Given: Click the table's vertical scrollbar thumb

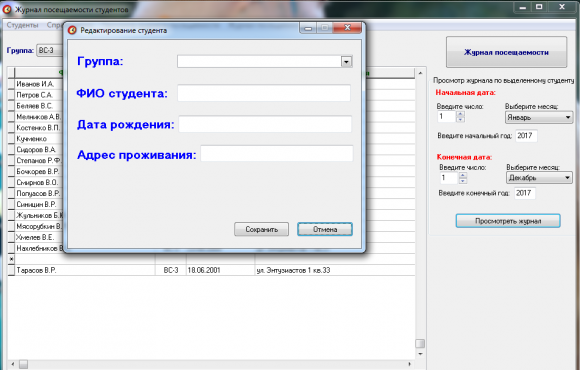Looking at the screenshot, I should point(420,343).
